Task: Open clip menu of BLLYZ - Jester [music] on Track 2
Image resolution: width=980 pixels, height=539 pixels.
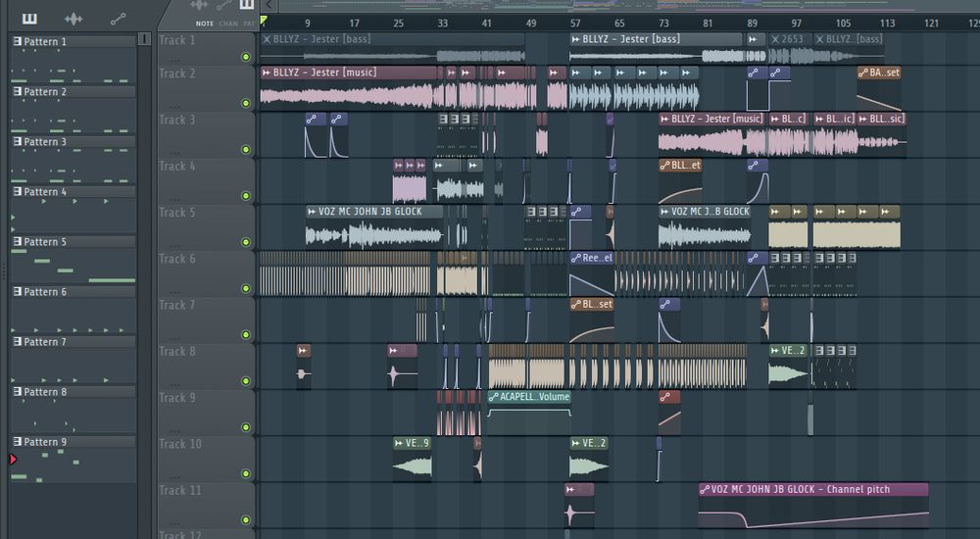Action: pos(267,73)
